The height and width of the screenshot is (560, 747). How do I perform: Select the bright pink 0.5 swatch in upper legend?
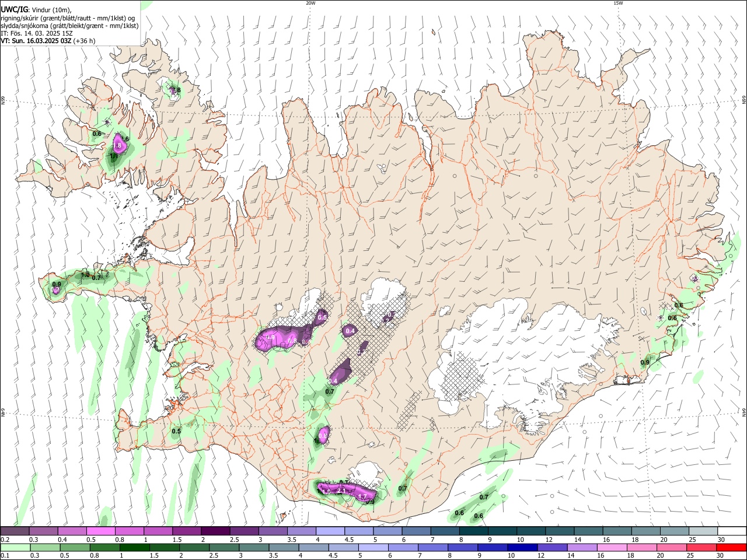[x=100, y=531]
